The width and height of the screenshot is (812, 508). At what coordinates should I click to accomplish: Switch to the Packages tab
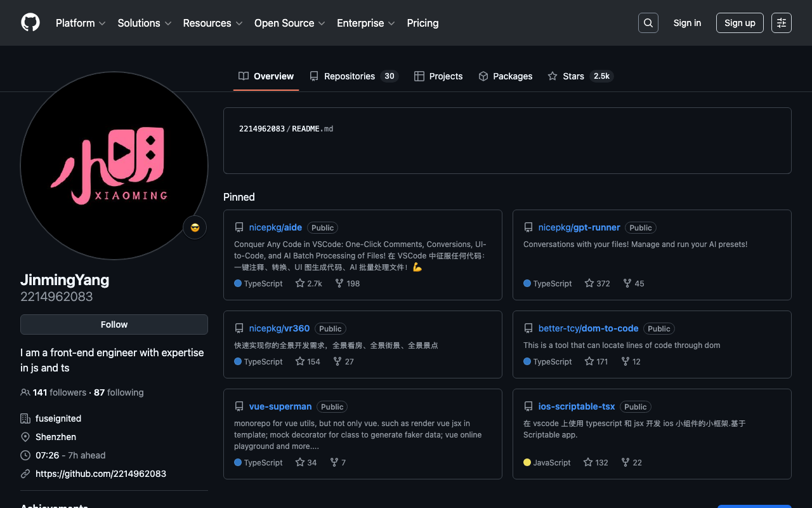(506, 76)
